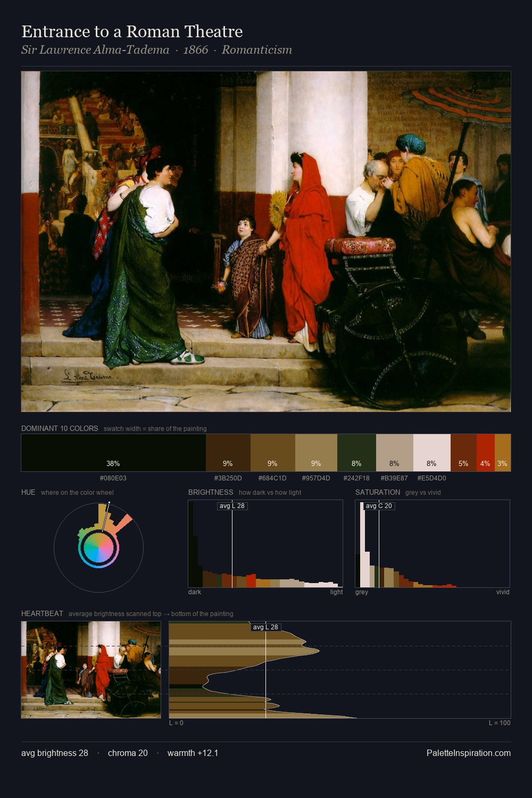
Task: Click the hex label #3B250D
Action: pyautogui.click(x=228, y=478)
